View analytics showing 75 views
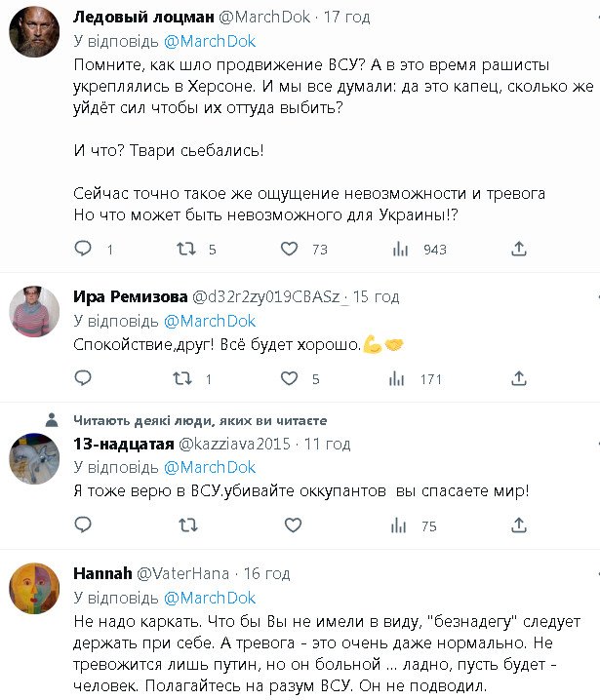 [399, 526]
